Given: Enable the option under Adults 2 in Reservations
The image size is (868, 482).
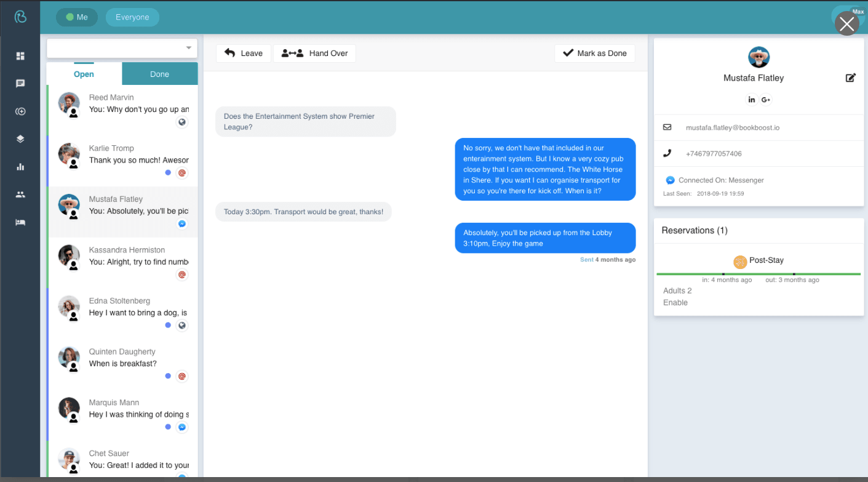Looking at the screenshot, I should pyautogui.click(x=675, y=302).
